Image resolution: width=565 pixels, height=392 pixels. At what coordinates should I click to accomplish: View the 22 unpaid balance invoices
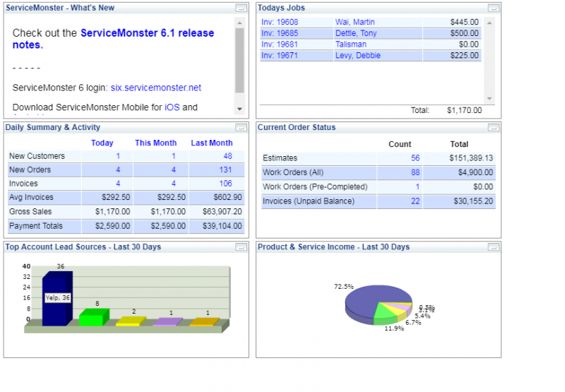[415, 201]
